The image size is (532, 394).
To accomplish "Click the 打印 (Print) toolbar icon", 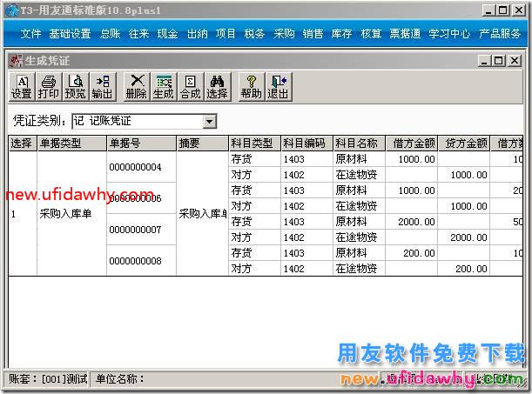I will (48, 87).
